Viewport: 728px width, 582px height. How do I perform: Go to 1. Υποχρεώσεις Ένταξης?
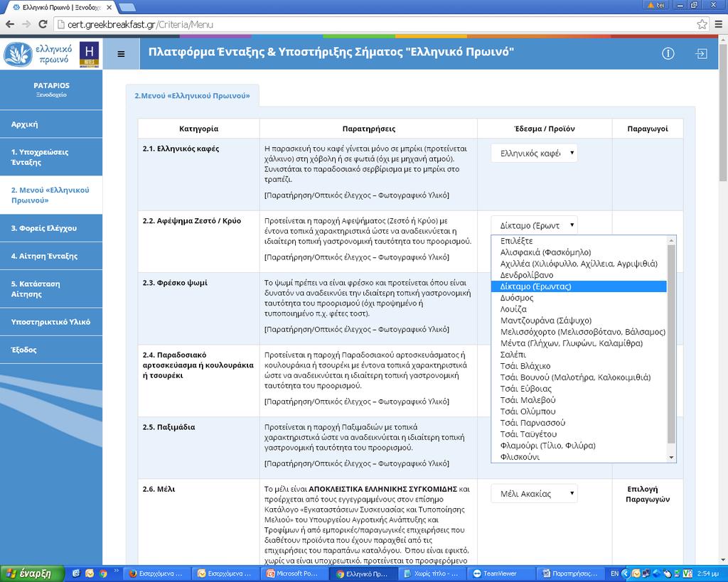point(51,157)
